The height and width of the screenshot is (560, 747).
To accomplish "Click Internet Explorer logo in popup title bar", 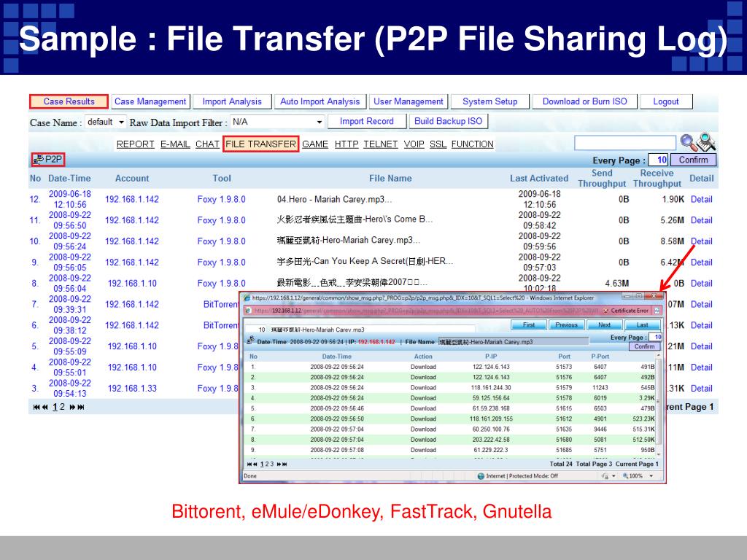I will pyautogui.click(x=247, y=298).
